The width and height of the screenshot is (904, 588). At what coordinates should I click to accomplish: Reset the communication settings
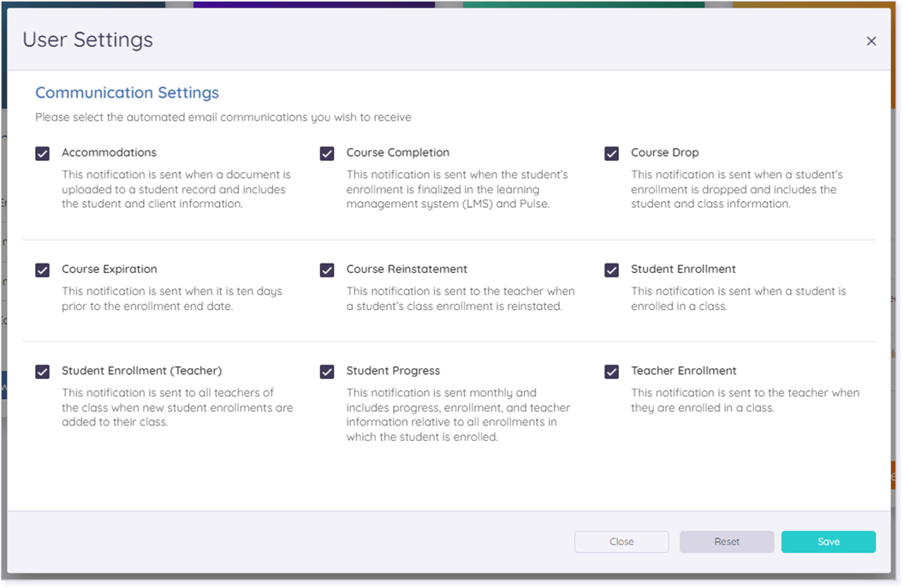(x=727, y=541)
